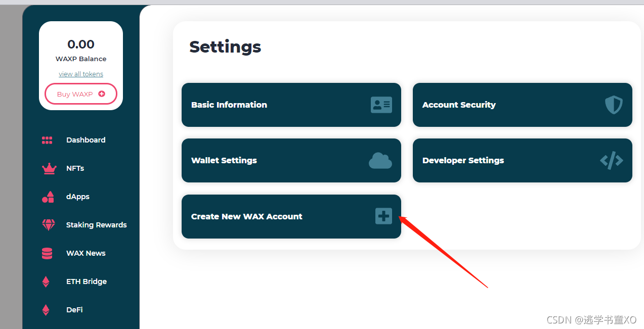Screen dimensions: 644x329
Task: Open ETH Bridge in the sidebar
Action: click(x=86, y=281)
